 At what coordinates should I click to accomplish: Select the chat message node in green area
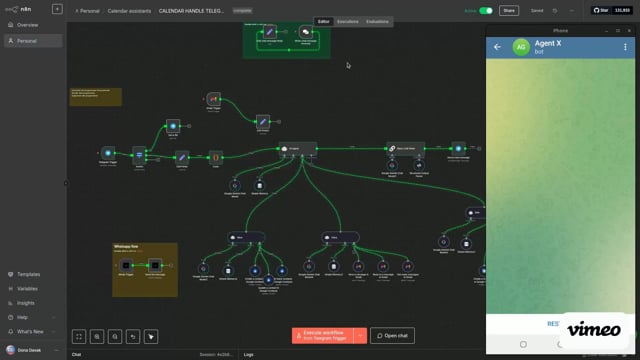(305, 32)
